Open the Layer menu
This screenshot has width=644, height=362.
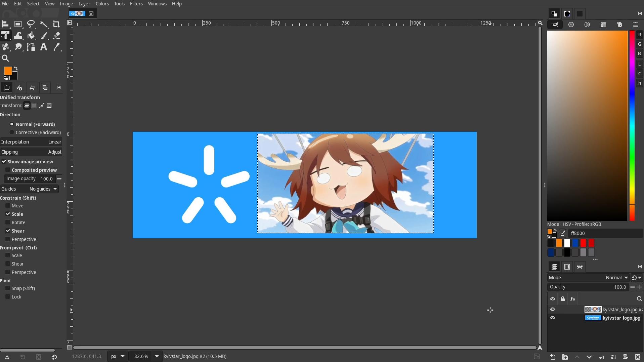[x=84, y=4]
